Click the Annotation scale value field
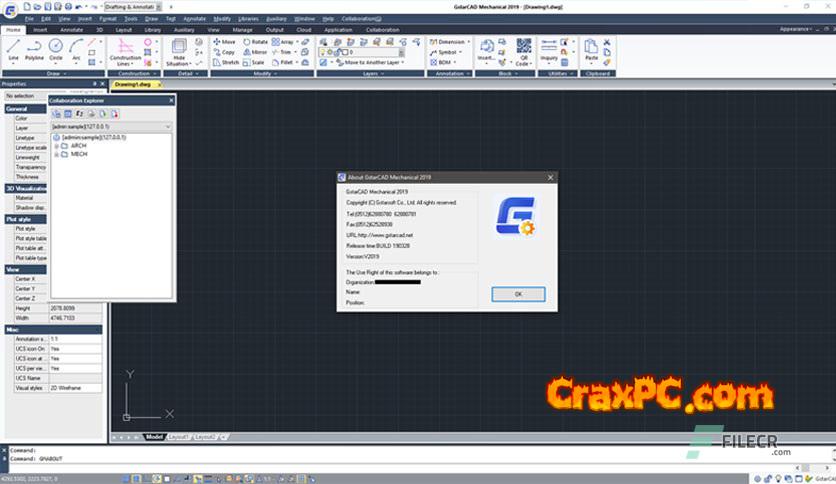 pyautogui.click(x=75, y=339)
